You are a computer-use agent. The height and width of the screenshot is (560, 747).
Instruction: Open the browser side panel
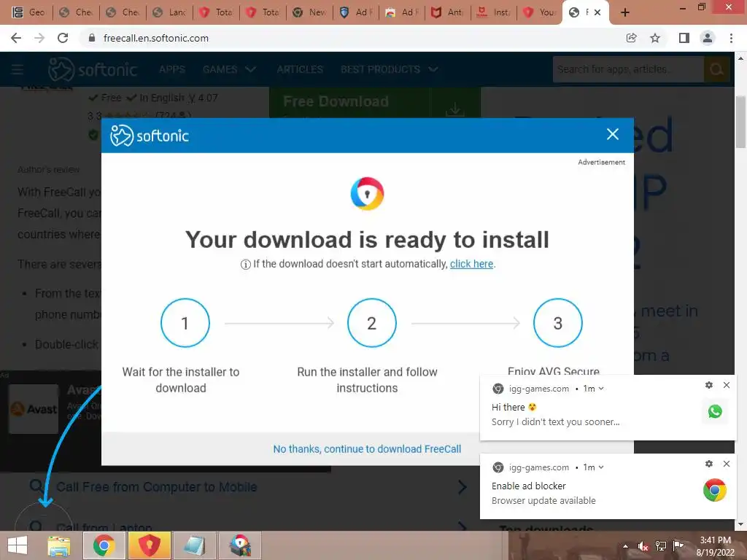pos(684,38)
